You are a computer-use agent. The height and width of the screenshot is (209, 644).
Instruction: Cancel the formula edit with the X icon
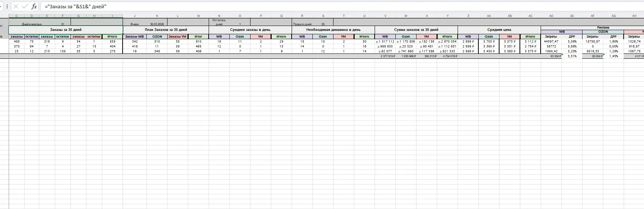16,6
